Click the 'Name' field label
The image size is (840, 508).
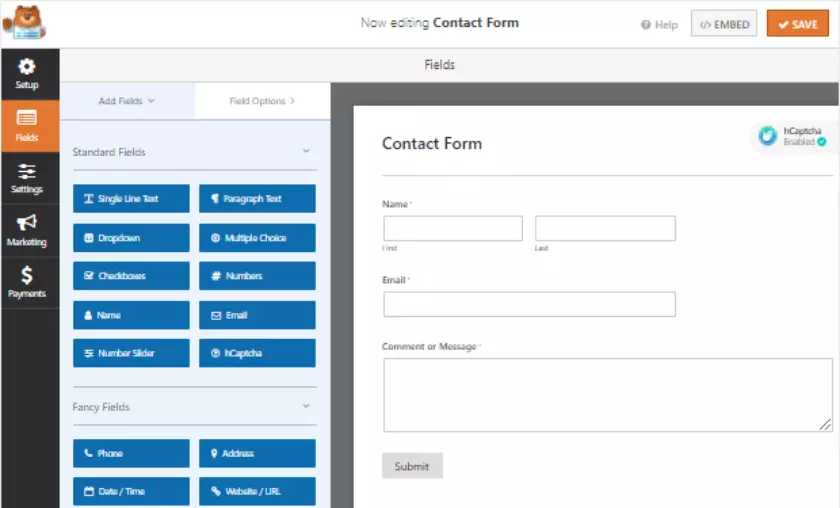coord(395,204)
